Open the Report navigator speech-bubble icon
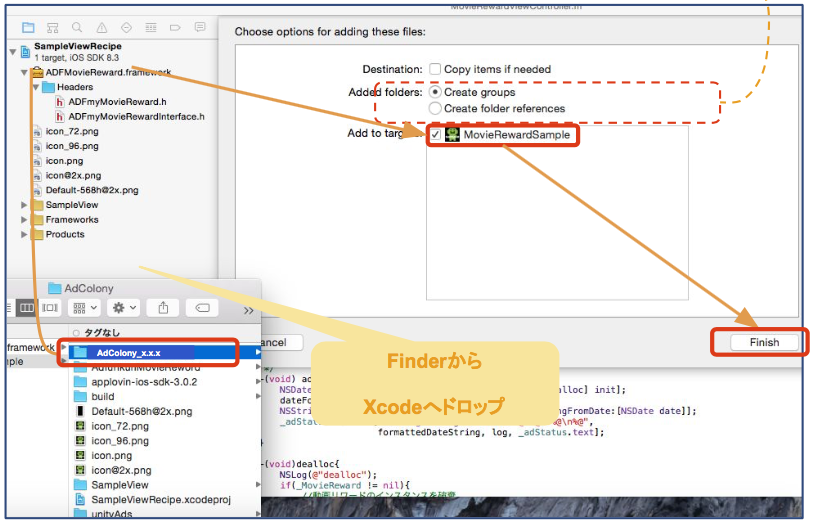The image size is (813, 525). click(x=200, y=27)
